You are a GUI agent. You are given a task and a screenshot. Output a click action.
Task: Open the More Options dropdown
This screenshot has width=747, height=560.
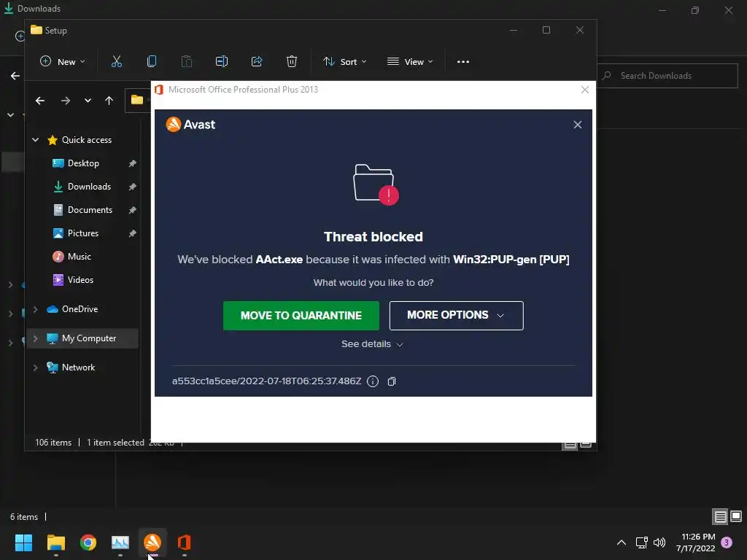[456, 315]
